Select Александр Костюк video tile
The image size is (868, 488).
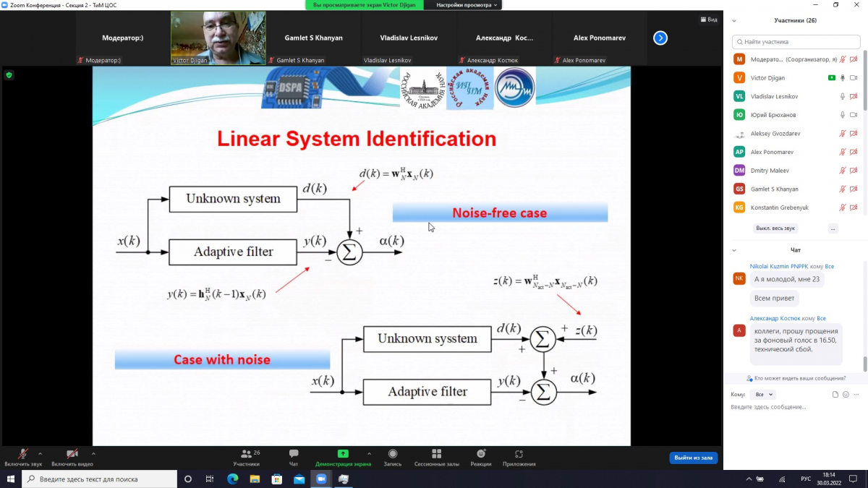pos(504,38)
